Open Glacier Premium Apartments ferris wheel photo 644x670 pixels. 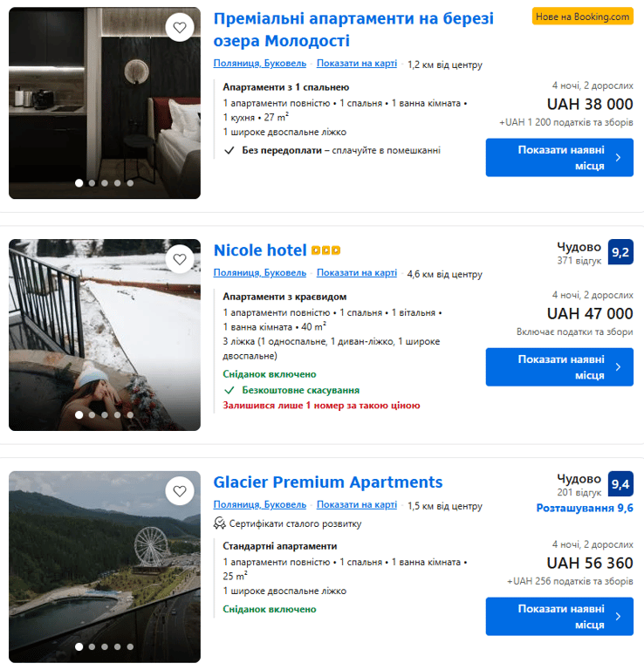pos(105,567)
